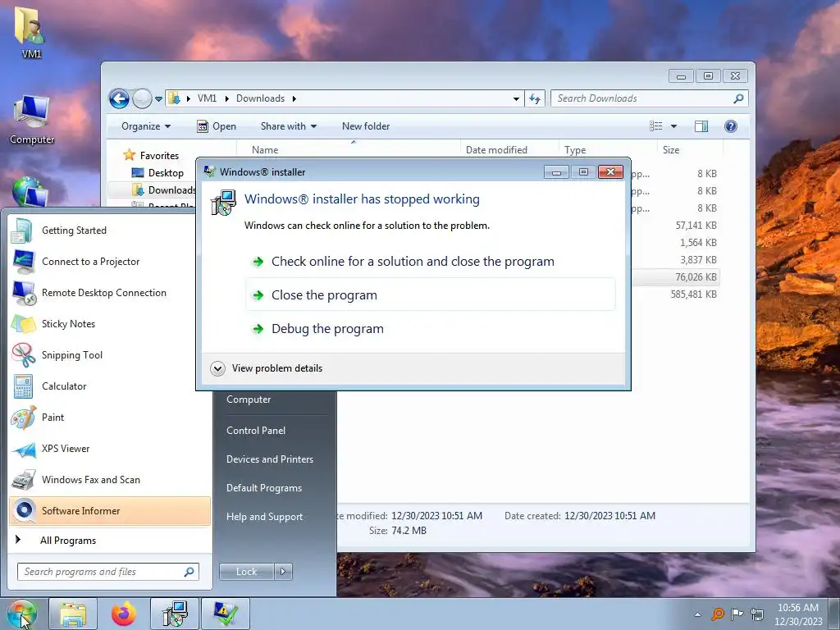
Task: Open Calculator from Start menu
Action: tap(110, 386)
